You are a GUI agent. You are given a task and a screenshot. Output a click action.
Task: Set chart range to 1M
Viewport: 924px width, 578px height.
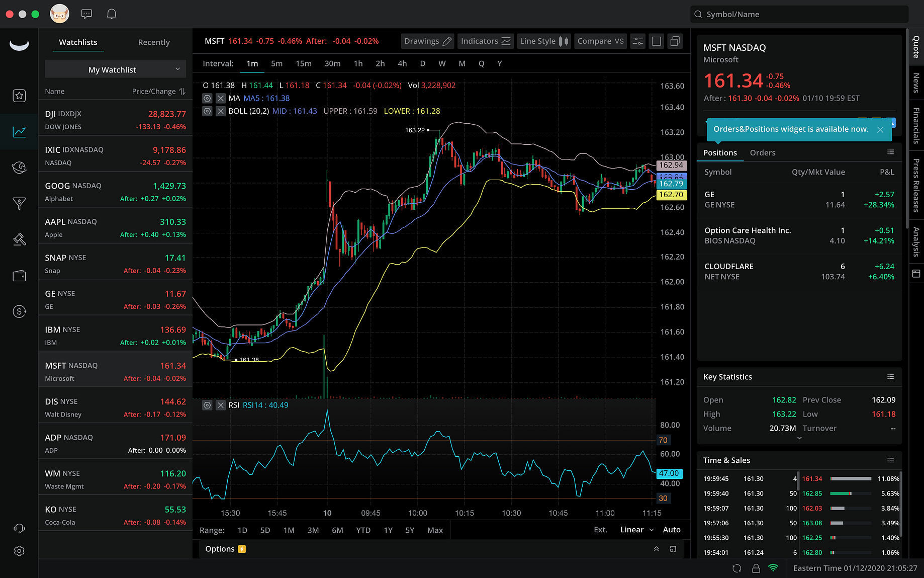click(289, 530)
